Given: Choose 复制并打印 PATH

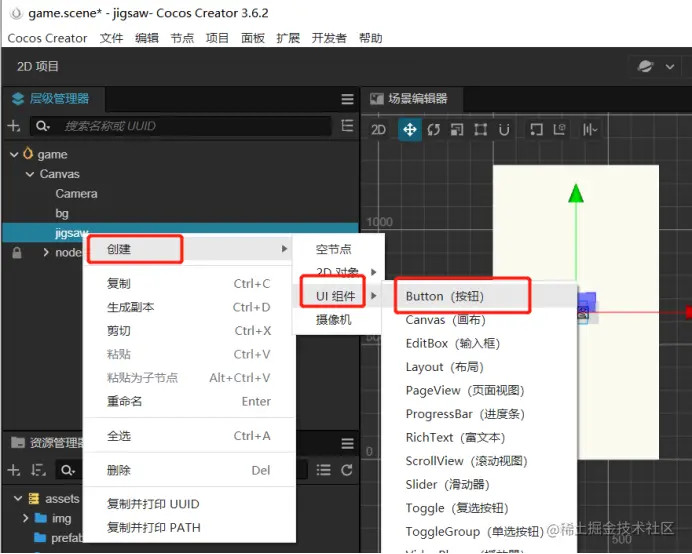Looking at the screenshot, I should point(188,528).
